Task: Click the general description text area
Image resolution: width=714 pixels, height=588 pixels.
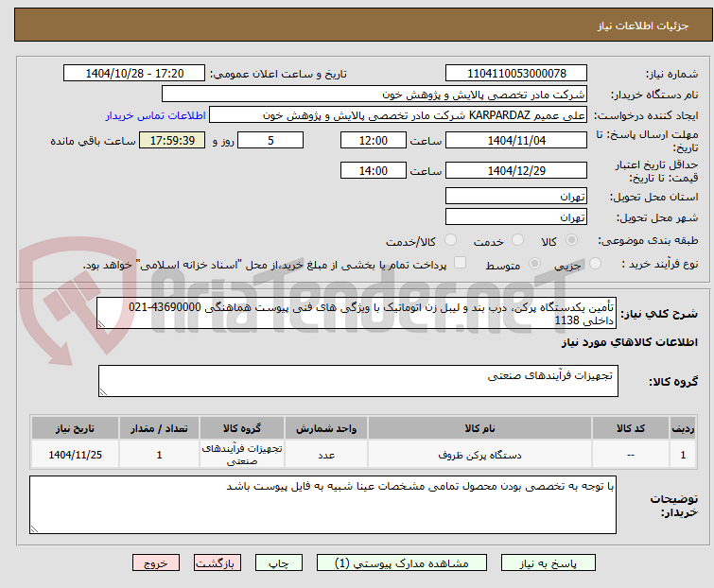Action: [357, 313]
